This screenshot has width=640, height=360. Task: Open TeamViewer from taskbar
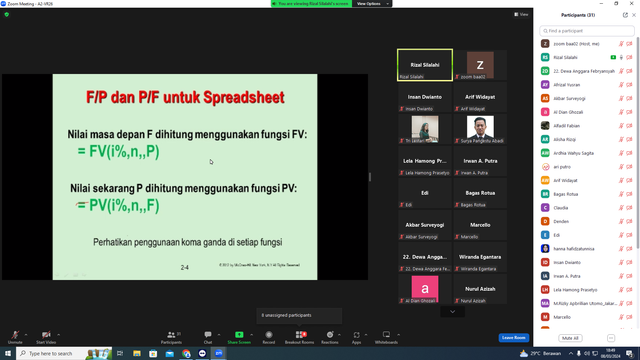pos(202,353)
